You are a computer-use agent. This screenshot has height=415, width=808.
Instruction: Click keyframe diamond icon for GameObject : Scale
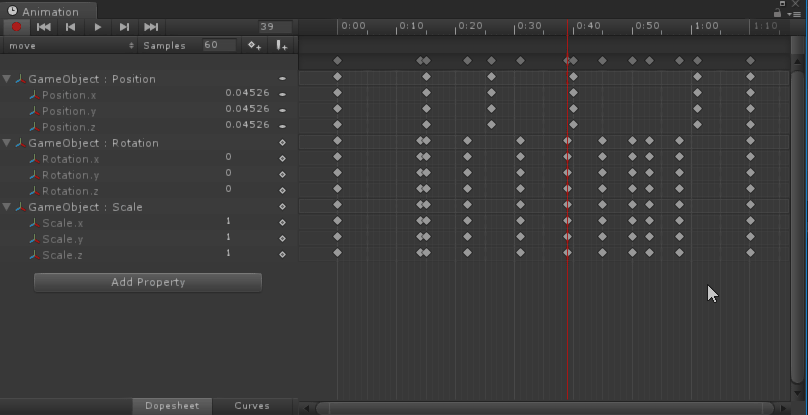(x=282, y=207)
